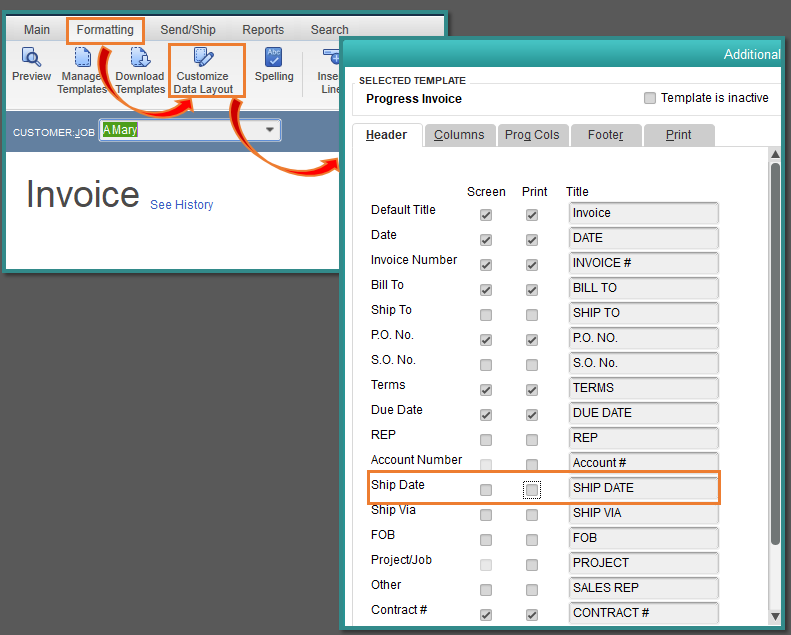
Task: Enable FOB Screen checkbox
Action: coord(486,540)
